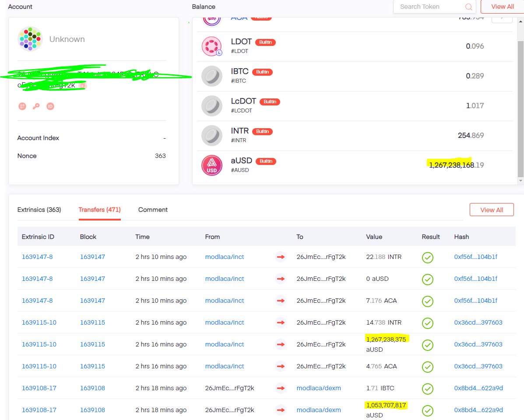Click the highlighted value 1,267,238,375 aUSD

point(386,344)
